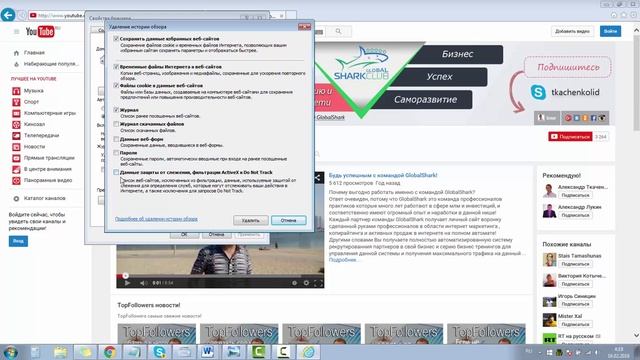The height and width of the screenshot is (360, 640).
Task: Open the video player settings gear
Action: 306,283
